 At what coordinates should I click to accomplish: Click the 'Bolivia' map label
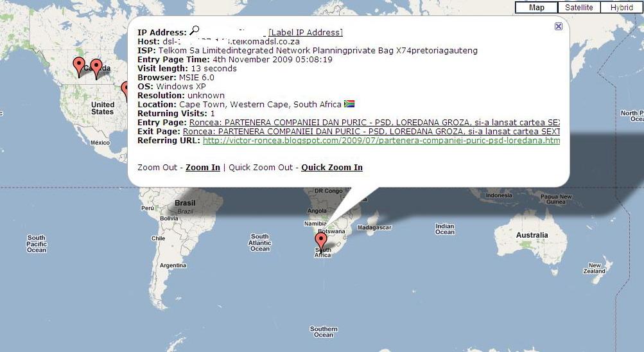point(169,218)
